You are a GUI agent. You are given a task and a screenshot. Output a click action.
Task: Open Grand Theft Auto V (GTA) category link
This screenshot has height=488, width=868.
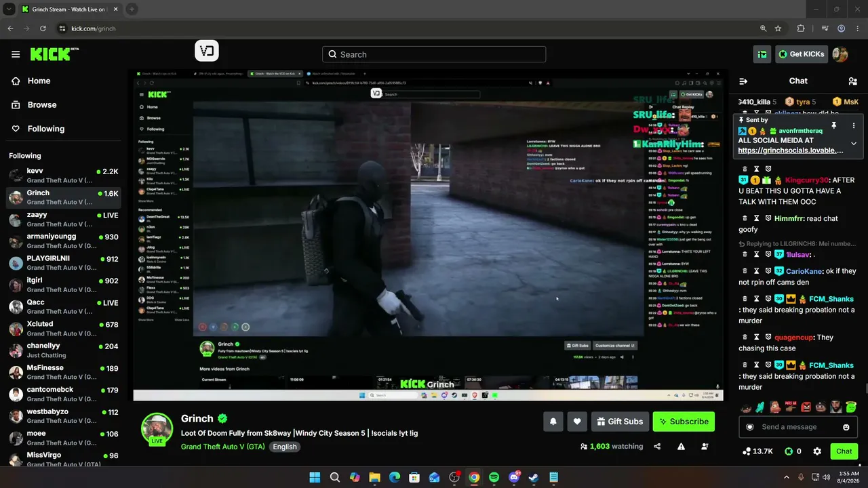point(223,447)
